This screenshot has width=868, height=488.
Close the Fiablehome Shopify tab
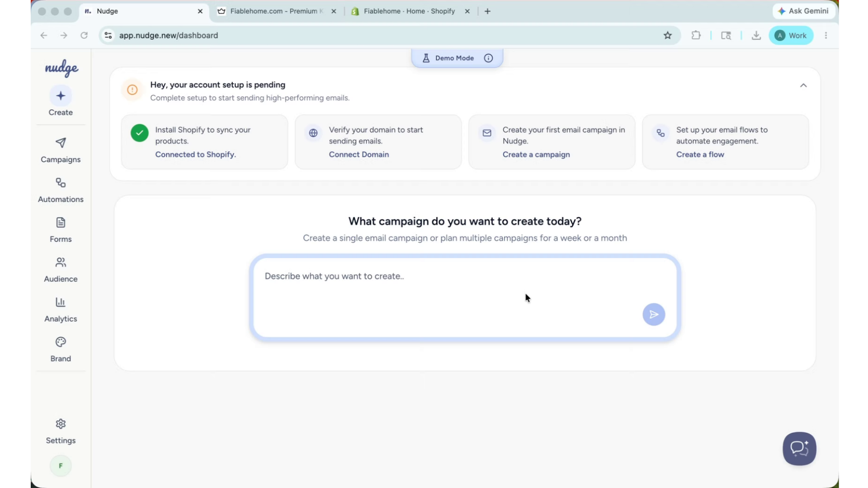467,11
